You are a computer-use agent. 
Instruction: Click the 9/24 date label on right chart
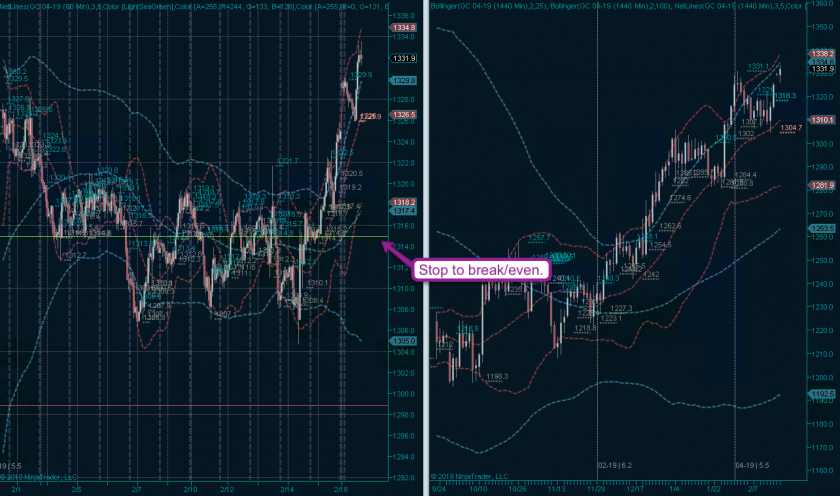click(x=439, y=489)
